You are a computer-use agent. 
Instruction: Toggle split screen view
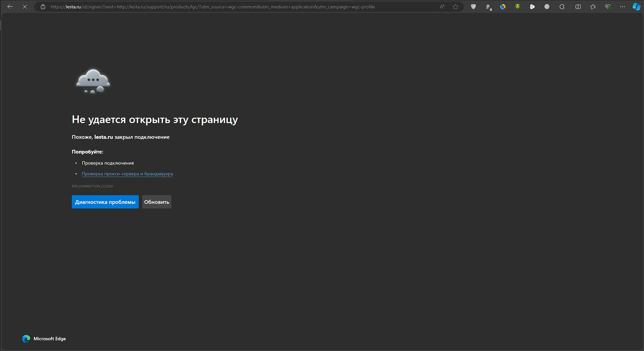(x=578, y=7)
